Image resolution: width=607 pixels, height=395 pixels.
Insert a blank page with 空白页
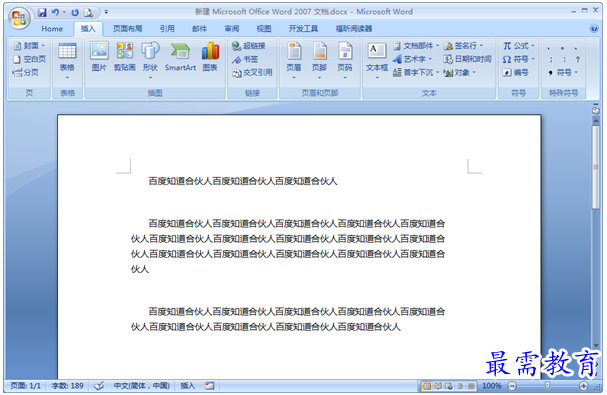(x=30, y=59)
